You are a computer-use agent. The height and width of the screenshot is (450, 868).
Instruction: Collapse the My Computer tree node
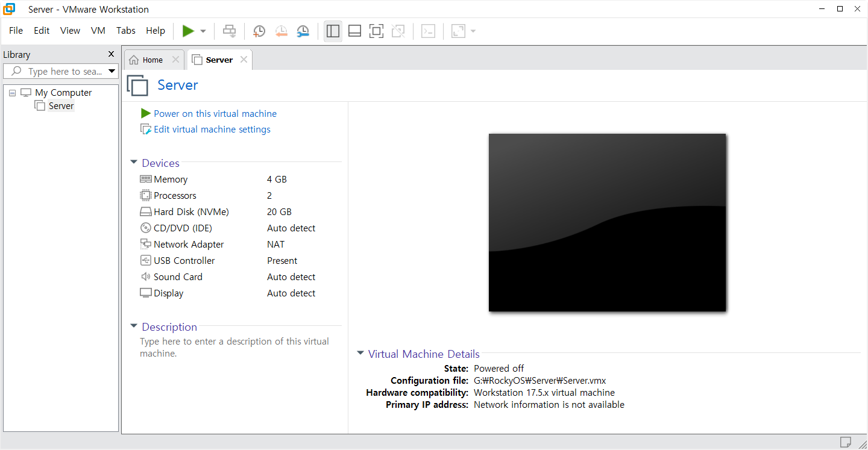[x=12, y=93]
